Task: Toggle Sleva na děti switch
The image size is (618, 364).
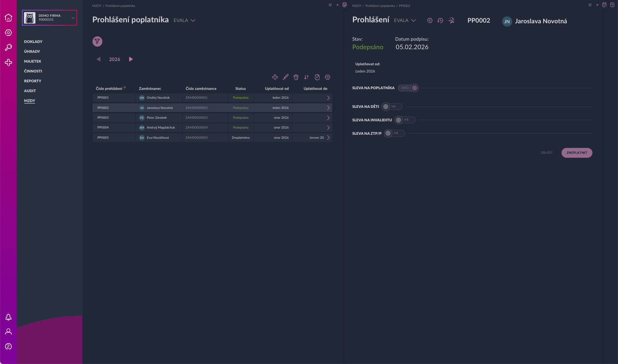Action: click(392, 107)
